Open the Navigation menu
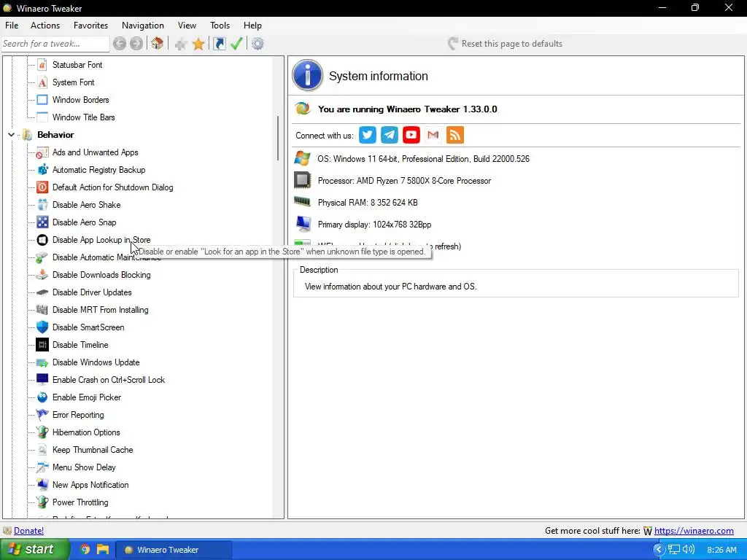 [143, 26]
